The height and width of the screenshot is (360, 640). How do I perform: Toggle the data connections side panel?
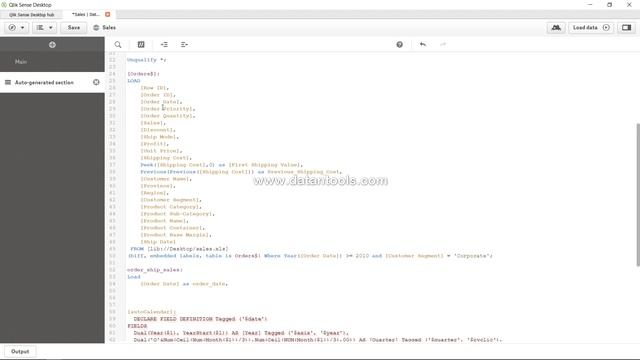tap(627, 27)
